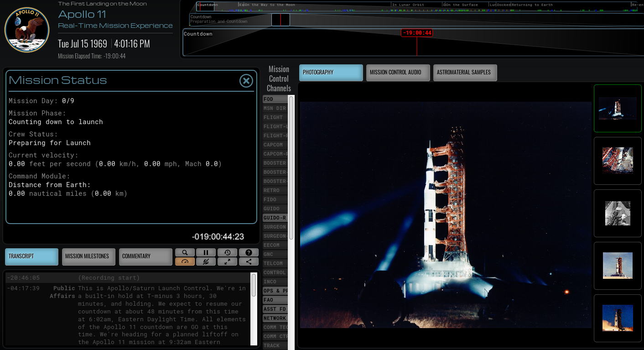
Task: Enter fullscreen with the expand arrows icon
Action: (227, 261)
